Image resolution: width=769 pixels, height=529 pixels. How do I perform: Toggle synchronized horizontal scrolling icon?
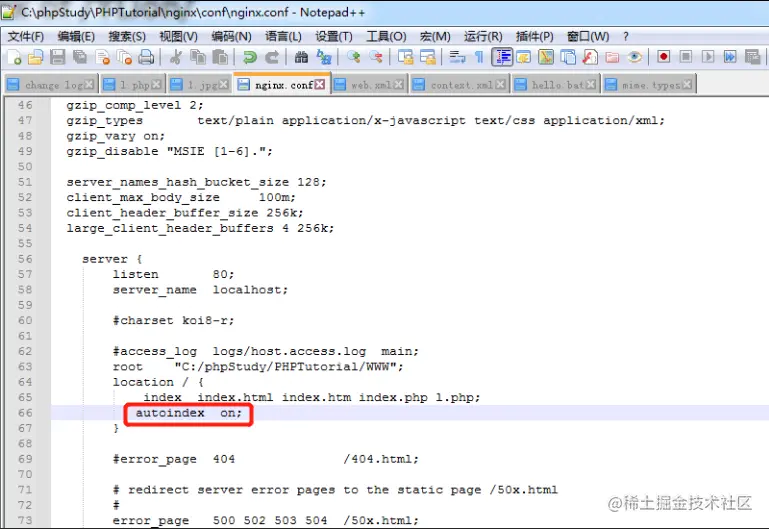point(428,57)
